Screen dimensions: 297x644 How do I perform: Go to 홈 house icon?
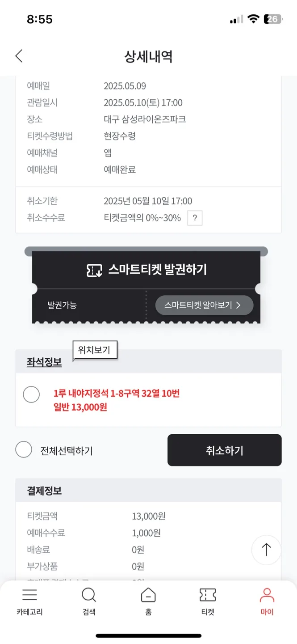point(148,595)
